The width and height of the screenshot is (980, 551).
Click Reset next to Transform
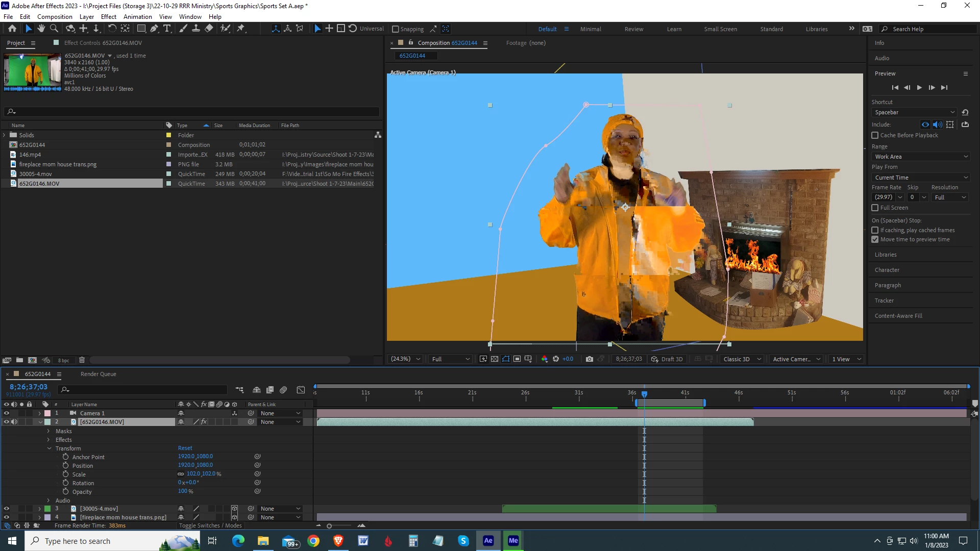coord(185,448)
